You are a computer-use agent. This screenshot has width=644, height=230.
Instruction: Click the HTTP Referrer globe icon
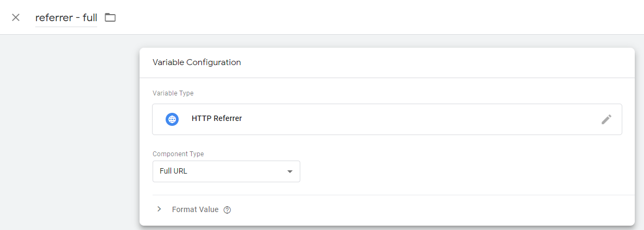point(172,119)
